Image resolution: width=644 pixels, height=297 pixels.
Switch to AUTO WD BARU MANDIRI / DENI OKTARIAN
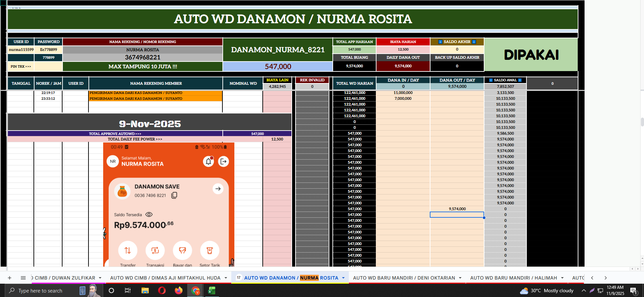(x=404, y=278)
